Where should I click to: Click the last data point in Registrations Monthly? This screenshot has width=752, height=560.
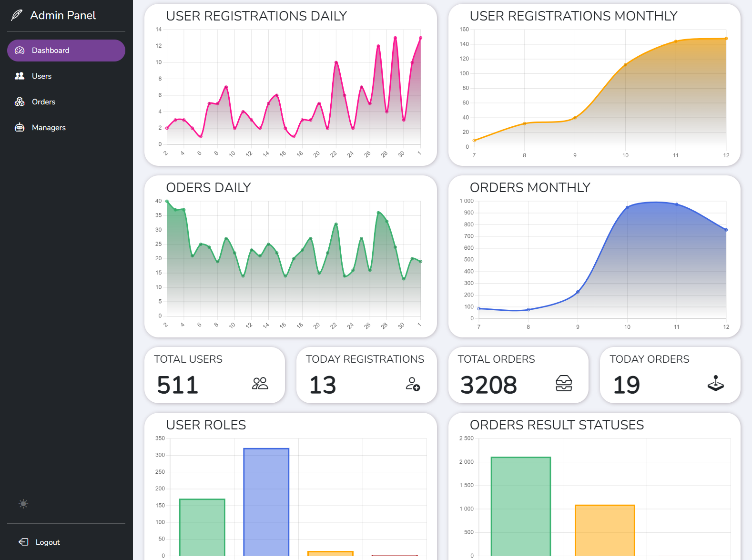click(x=726, y=39)
